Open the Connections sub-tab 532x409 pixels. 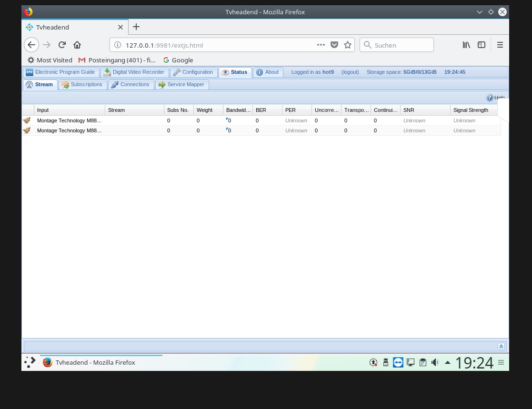coord(131,84)
